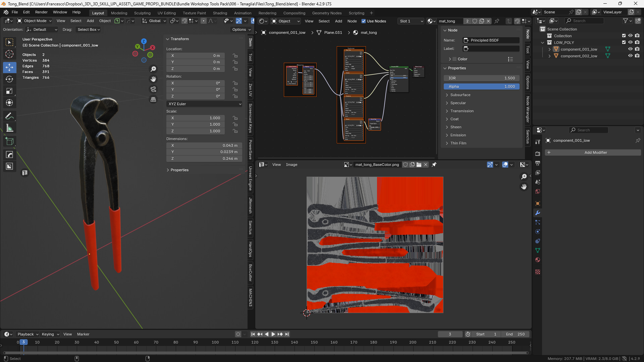Open the Material properties tab icon
This screenshot has width=644, height=362.
click(x=538, y=260)
